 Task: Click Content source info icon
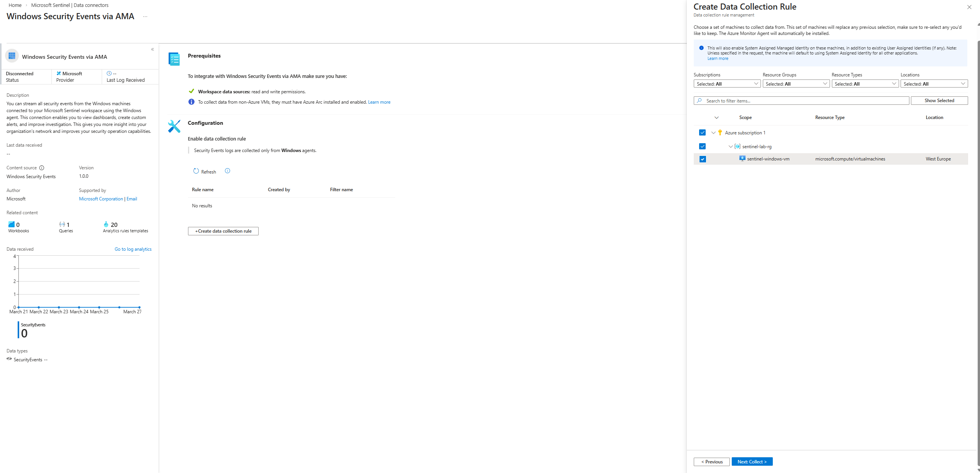[x=42, y=168]
